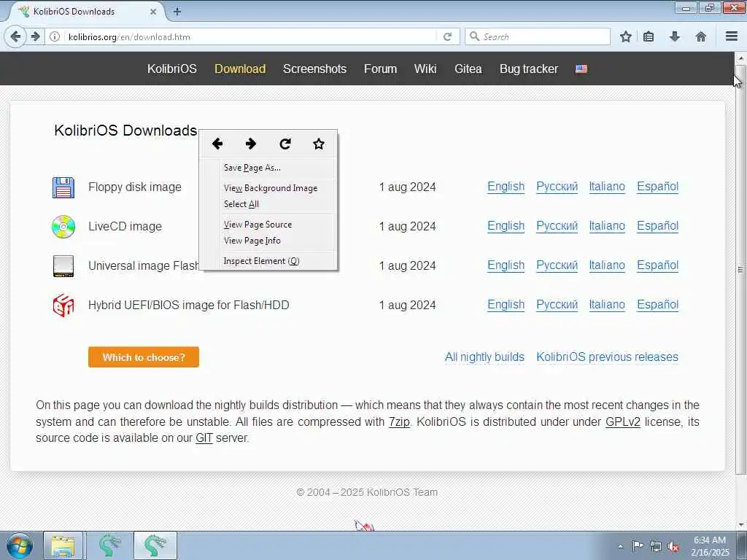
Task: Open the 7zip link in description
Action: (x=399, y=422)
